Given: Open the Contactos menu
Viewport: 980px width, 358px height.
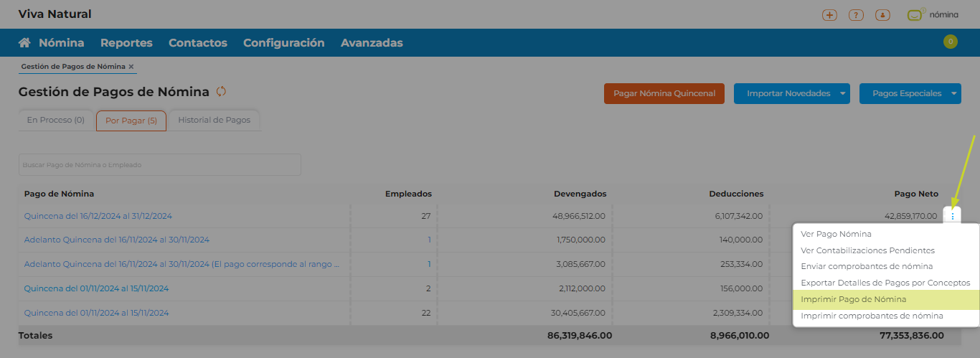Looking at the screenshot, I should pyautogui.click(x=198, y=43).
